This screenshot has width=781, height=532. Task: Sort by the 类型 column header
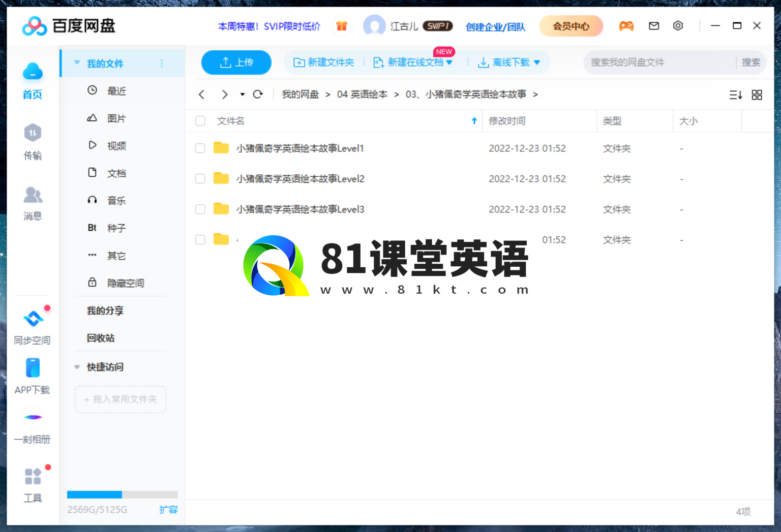tap(612, 121)
